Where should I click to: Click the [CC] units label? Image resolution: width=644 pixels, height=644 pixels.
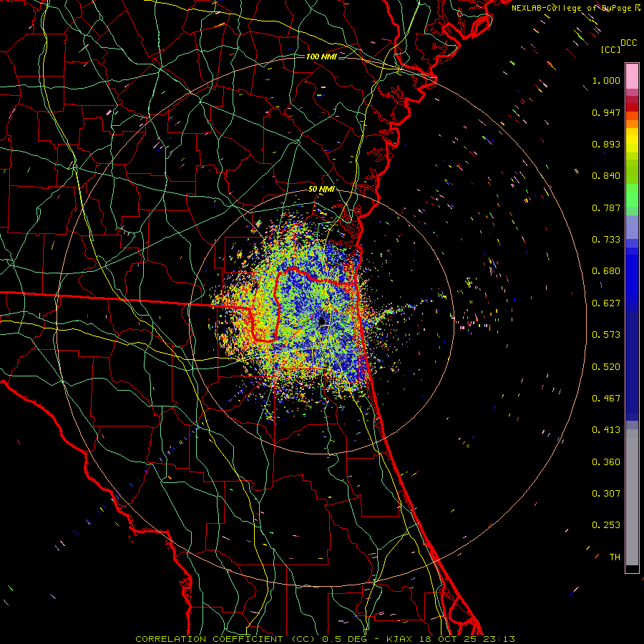pyautogui.click(x=611, y=49)
